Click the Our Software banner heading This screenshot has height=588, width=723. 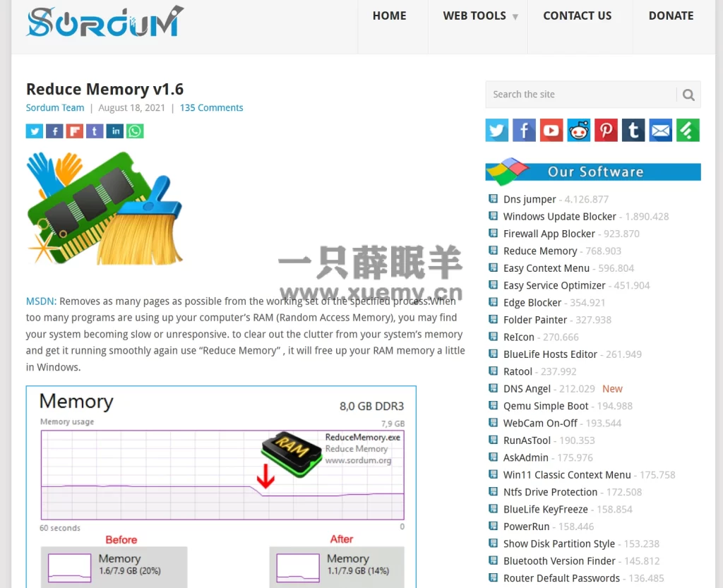point(593,172)
